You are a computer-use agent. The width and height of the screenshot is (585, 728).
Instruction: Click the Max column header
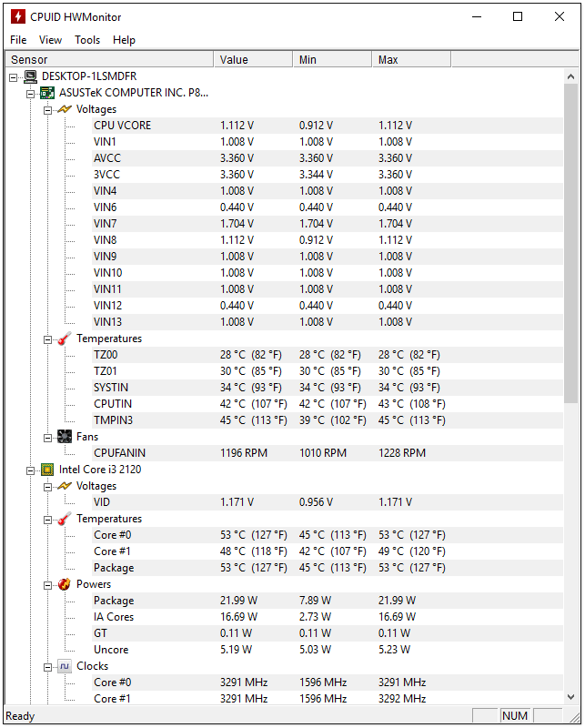point(411,59)
